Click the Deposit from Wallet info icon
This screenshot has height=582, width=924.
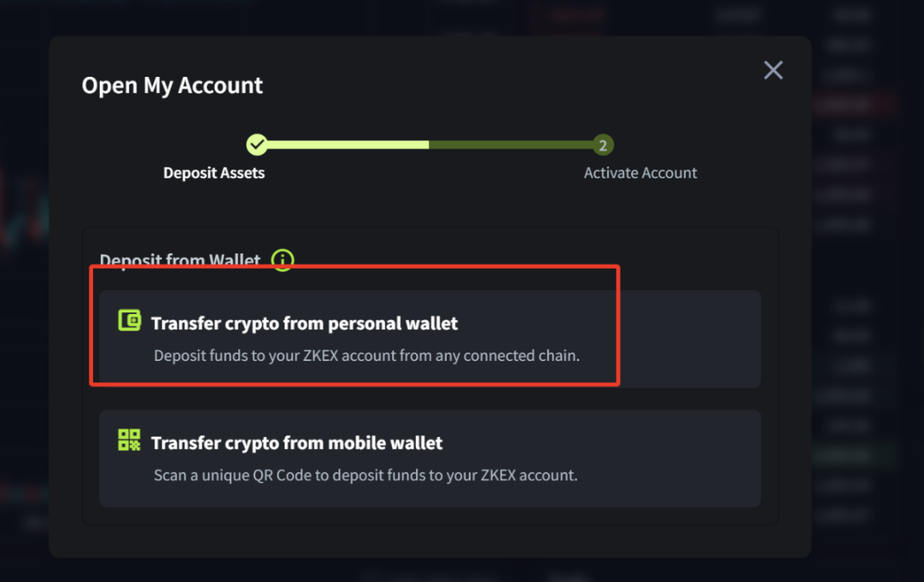click(x=283, y=259)
